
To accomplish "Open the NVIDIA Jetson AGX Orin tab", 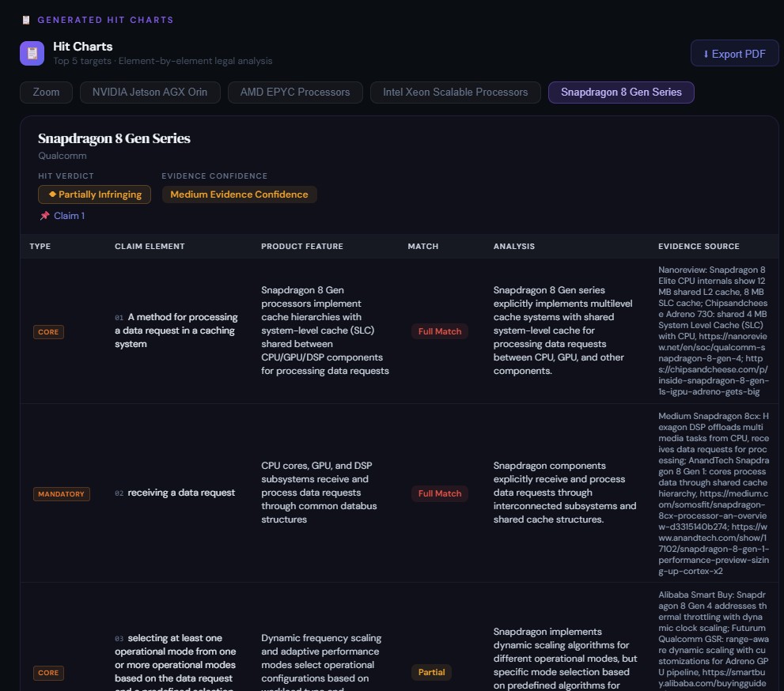I will click(150, 93).
